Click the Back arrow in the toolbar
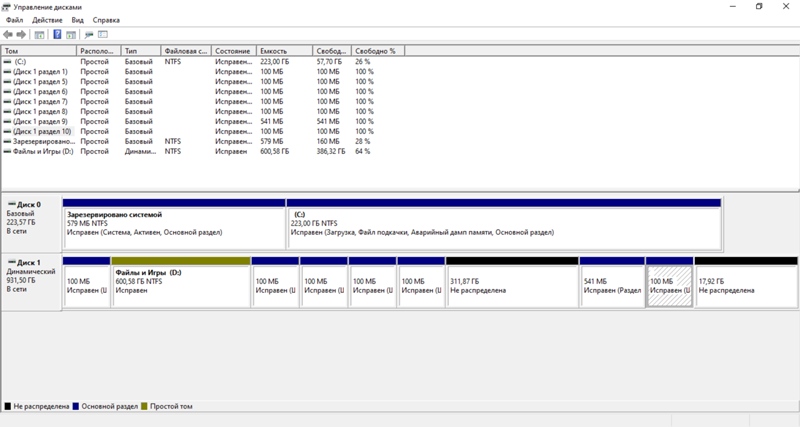This screenshot has height=427, width=800. tap(9, 35)
